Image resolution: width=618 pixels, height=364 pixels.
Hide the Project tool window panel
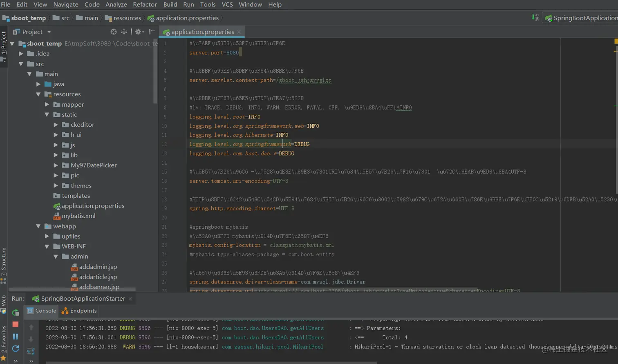coord(152,32)
